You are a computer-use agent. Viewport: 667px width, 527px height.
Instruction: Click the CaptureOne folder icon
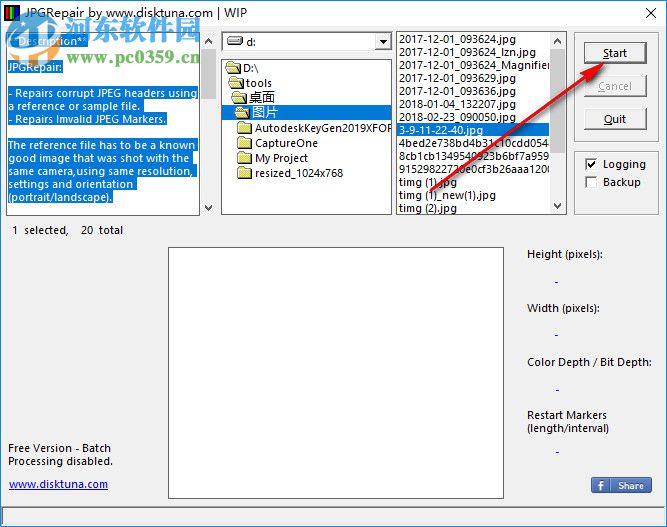pyautogui.click(x=244, y=142)
